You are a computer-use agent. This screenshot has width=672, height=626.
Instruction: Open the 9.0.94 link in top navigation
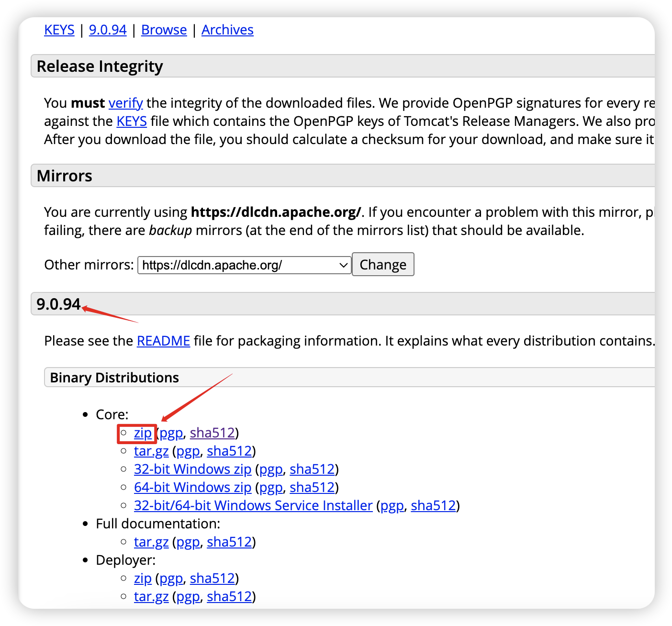coord(108,30)
